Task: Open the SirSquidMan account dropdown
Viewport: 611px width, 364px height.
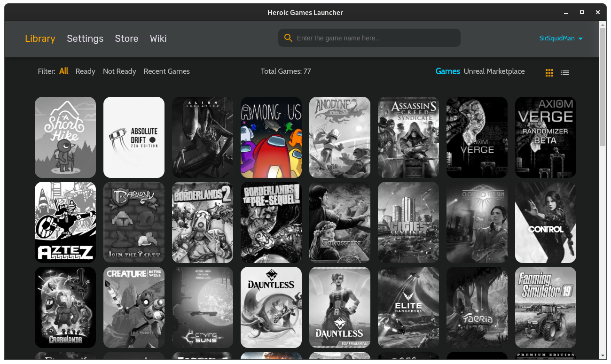Action: (x=561, y=39)
